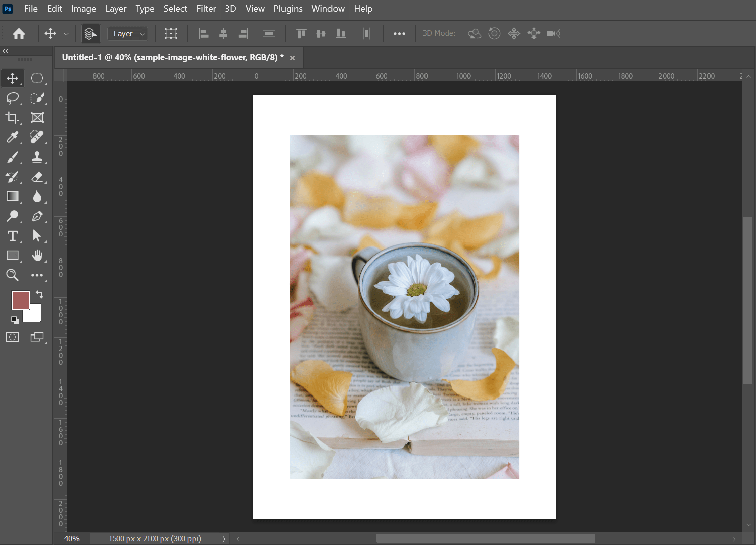Select the Zoom tool

[x=13, y=275]
